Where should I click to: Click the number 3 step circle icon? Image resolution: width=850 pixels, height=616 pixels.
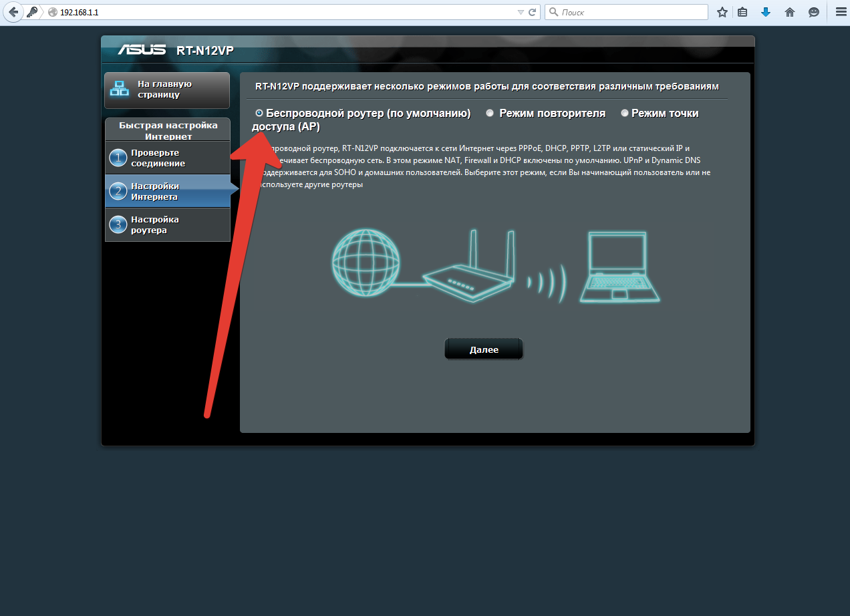point(118,225)
